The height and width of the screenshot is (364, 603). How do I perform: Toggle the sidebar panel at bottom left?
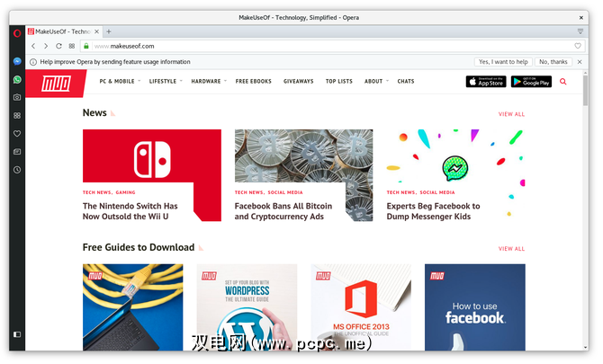point(17,334)
